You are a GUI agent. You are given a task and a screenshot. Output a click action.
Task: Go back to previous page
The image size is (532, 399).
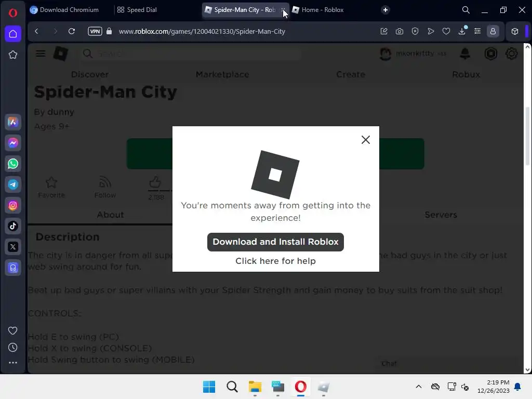point(37,31)
